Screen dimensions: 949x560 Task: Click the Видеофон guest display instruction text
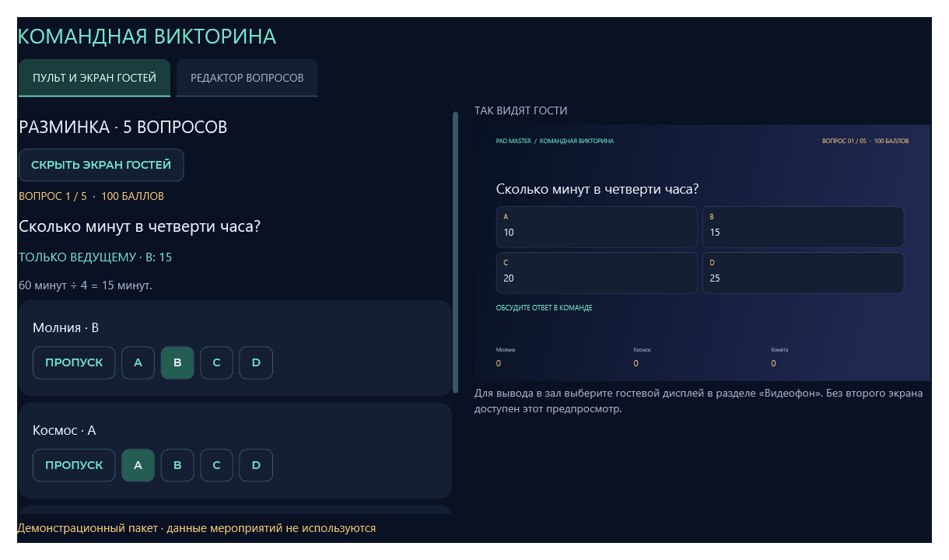point(699,401)
